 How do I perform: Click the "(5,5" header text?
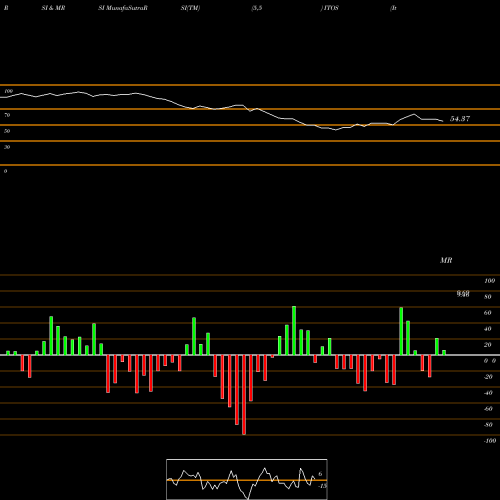257,8
